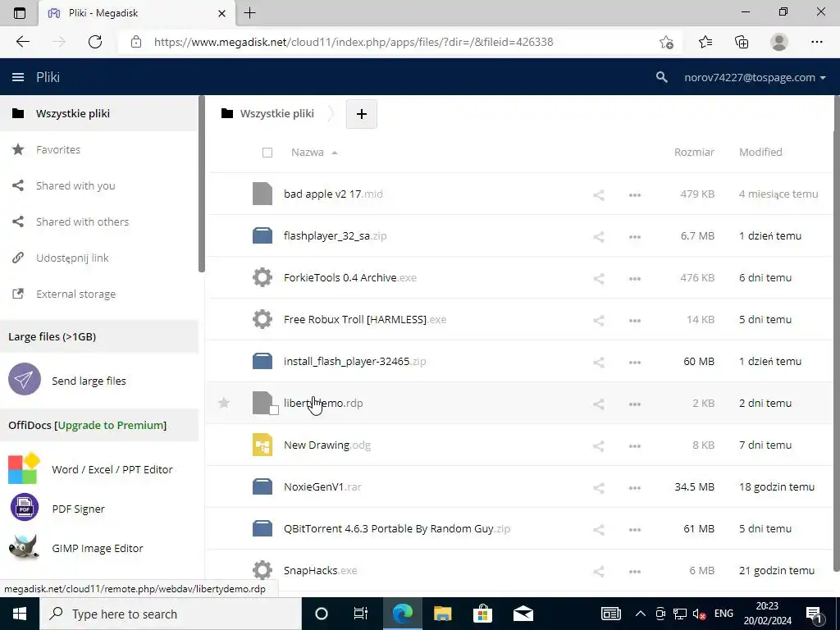Open more actions for libertydemo.rdp

click(635, 404)
